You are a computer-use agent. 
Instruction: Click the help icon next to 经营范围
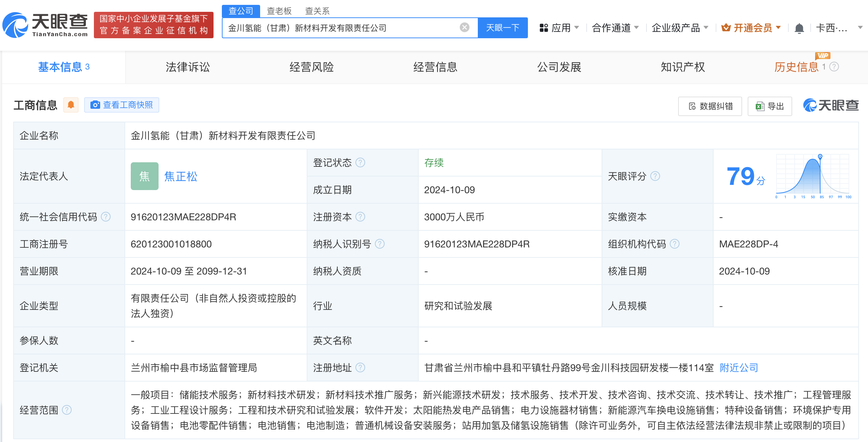pos(67,410)
